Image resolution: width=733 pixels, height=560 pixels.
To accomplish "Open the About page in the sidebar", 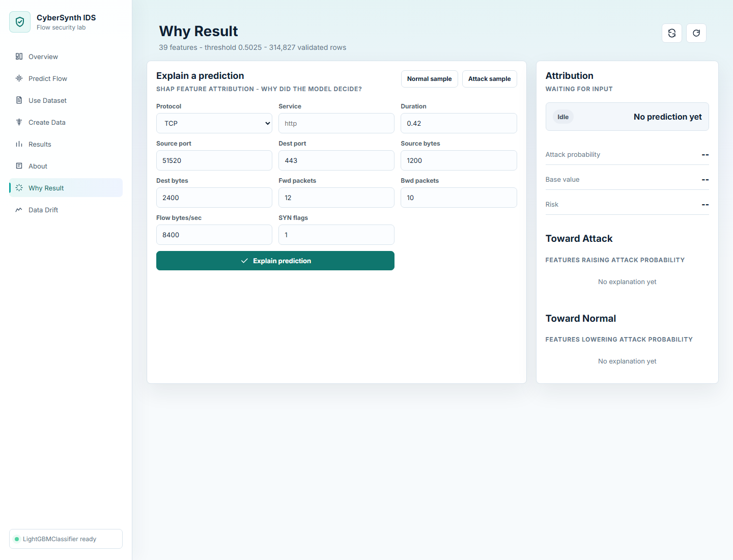I will click(x=66, y=166).
